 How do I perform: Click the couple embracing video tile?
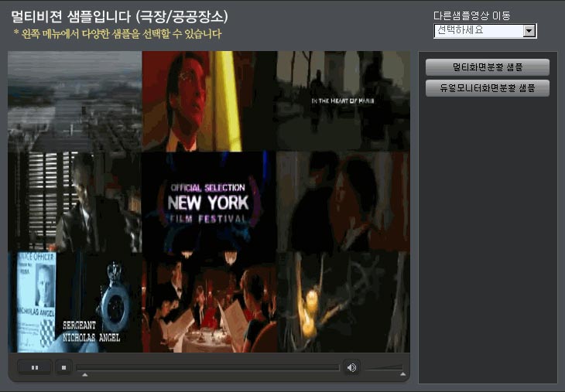click(343, 202)
